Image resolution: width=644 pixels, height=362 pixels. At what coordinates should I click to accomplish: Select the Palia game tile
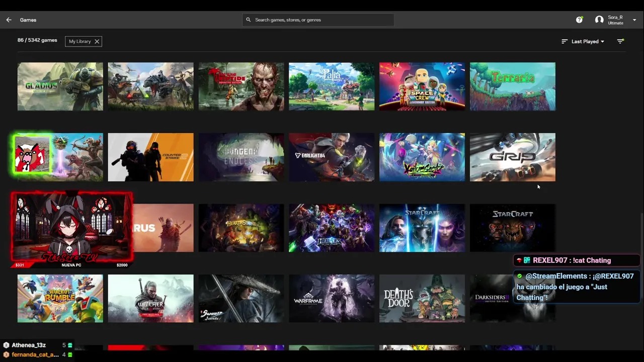332,86
